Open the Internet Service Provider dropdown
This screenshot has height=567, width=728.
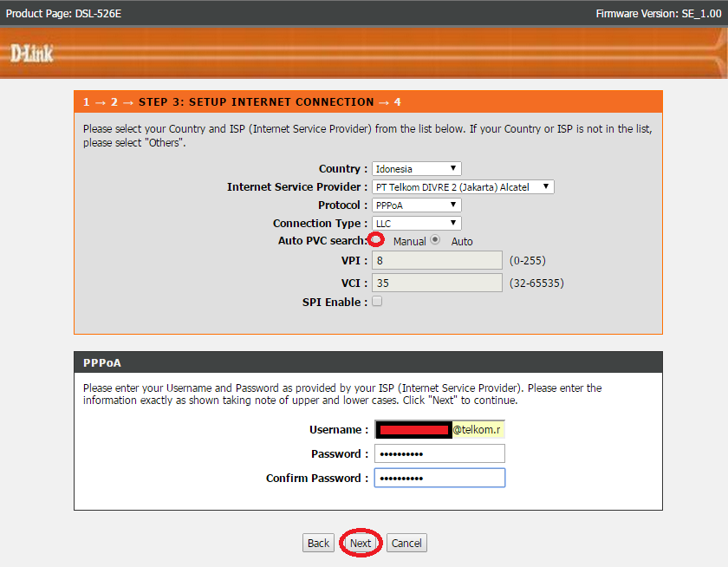[463, 186]
